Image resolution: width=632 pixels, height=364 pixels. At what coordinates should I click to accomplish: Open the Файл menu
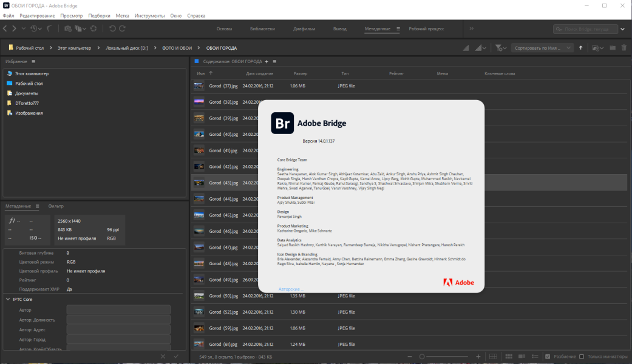coord(8,16)
